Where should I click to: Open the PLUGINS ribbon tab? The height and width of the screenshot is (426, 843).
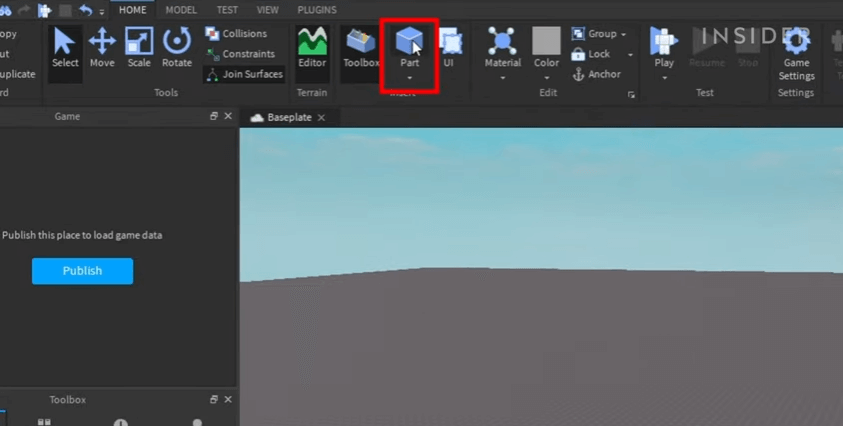coord(317,10)
